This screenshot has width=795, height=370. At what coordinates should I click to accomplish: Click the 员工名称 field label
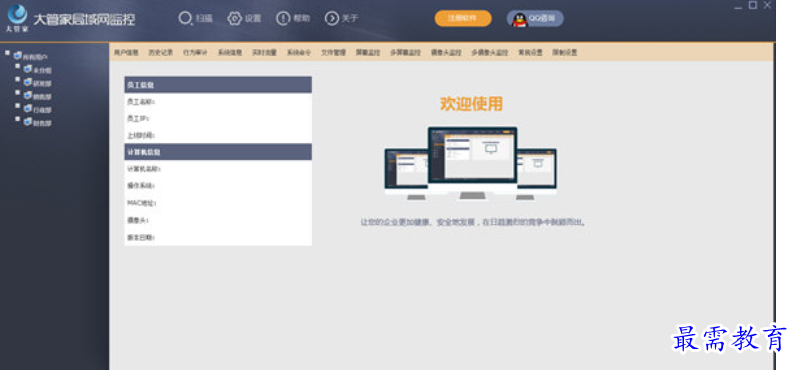click(x=140, y=102)
